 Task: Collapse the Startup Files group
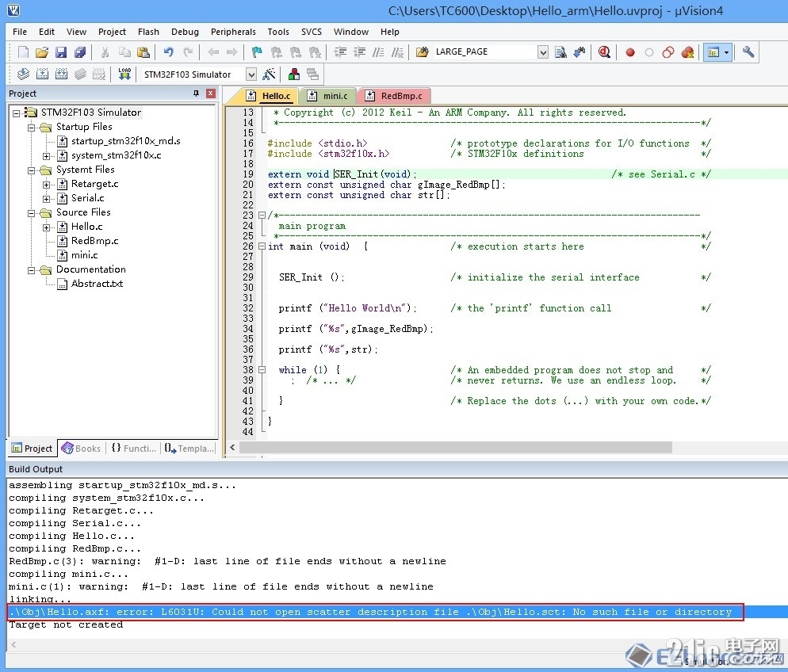31,128
